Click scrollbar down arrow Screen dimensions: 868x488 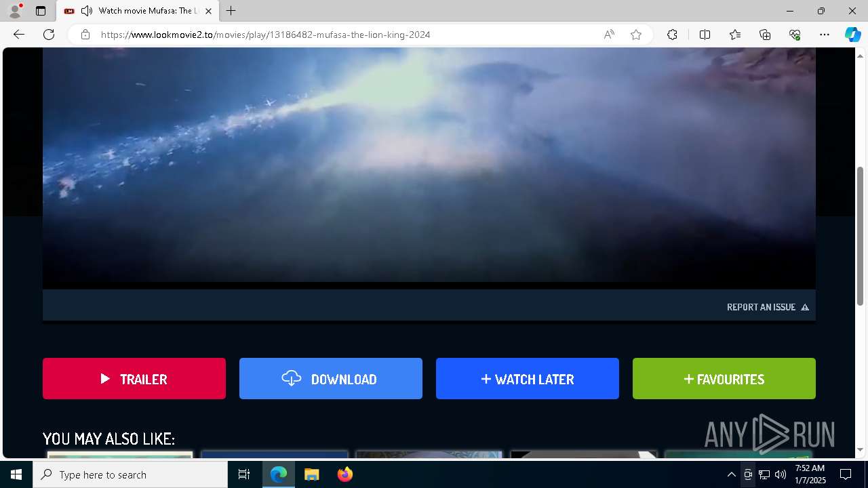point(861,449)
